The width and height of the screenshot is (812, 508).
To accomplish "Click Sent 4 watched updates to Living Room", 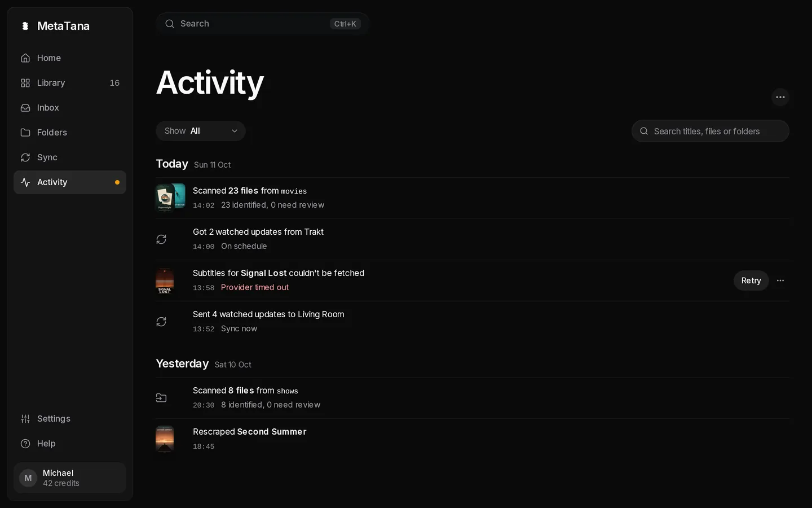I will [x=268, y=314].
